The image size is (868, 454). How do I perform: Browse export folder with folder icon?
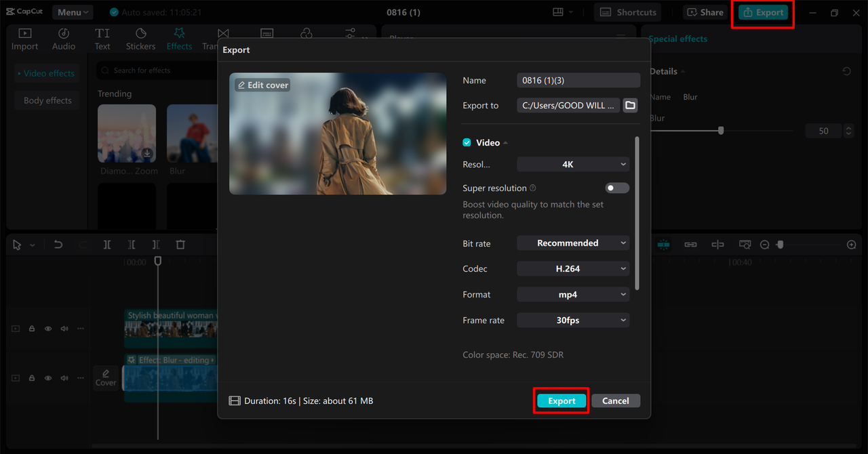tap(631, 105)
